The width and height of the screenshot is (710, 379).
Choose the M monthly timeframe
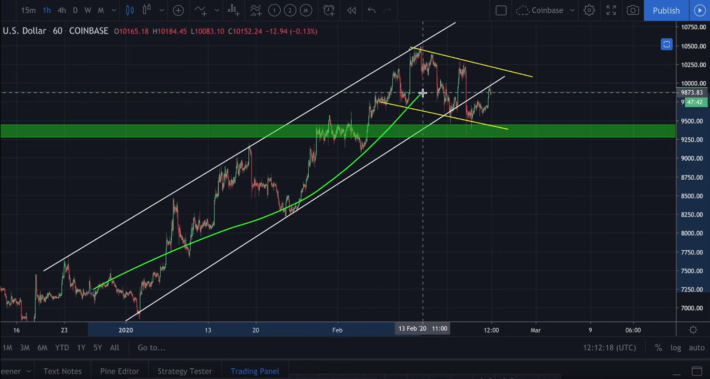click(x=101, y=10)
